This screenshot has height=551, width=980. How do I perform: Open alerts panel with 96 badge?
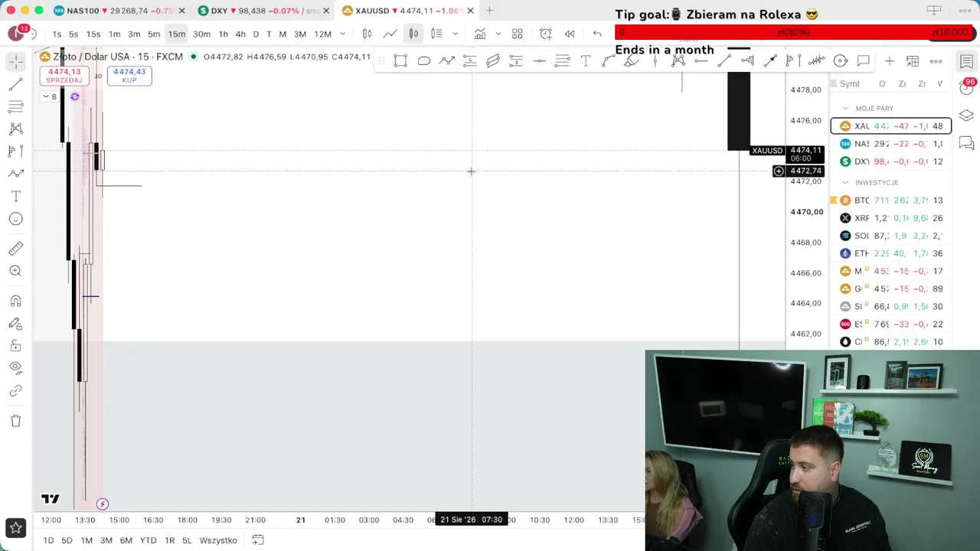click(966, 87)
